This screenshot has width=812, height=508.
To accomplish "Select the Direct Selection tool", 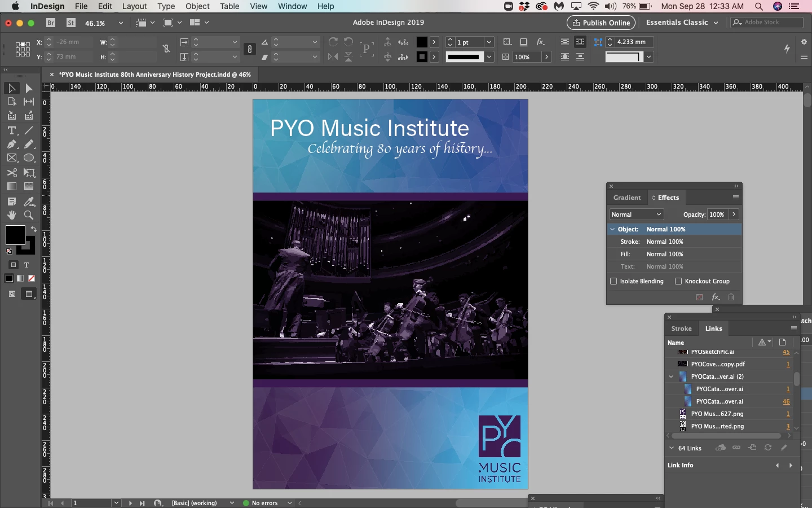I will (29, 88).
